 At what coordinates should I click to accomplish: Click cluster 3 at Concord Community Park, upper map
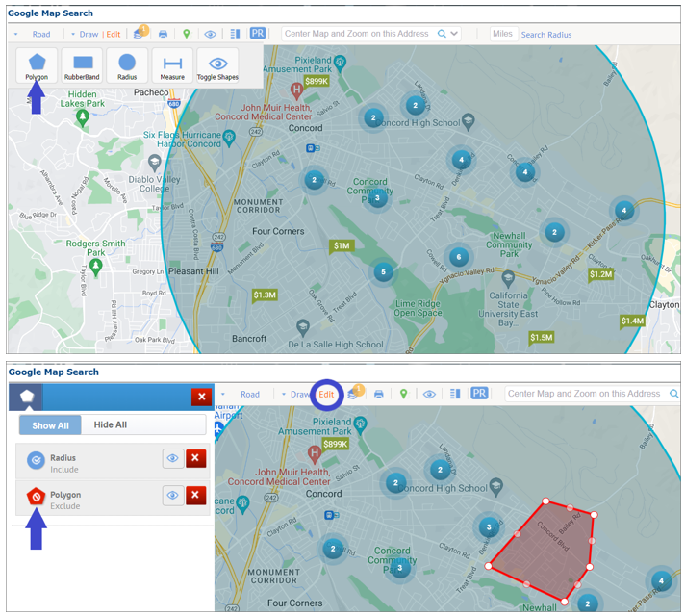(377, 198)
